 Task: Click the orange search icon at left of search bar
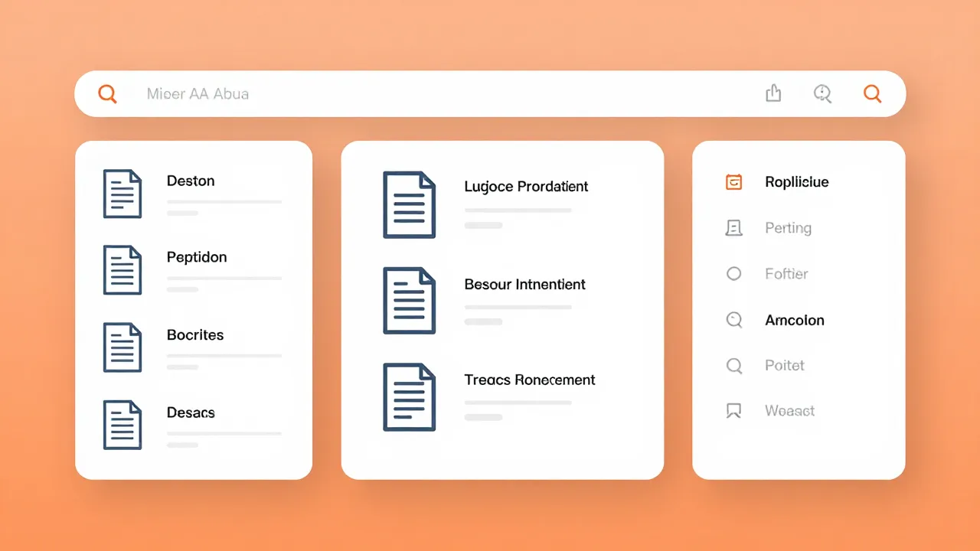(107, 94)
